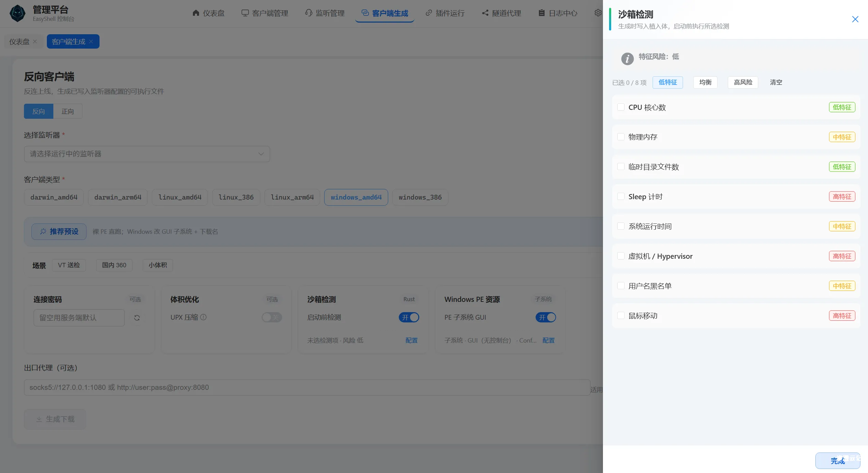Click 高特征 tag on Sleep 计时 row
This screenshot has width=868, height=473.
click(842, 196)
